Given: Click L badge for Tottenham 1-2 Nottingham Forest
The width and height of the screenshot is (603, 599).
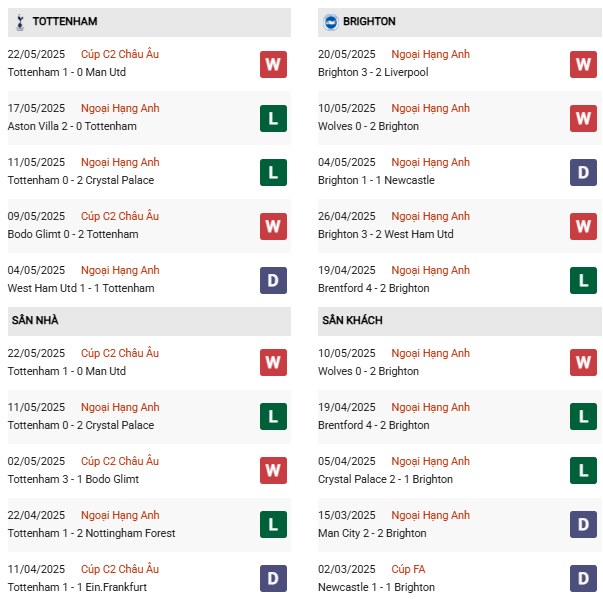Looking at the screenshot, I should [273, 525].
